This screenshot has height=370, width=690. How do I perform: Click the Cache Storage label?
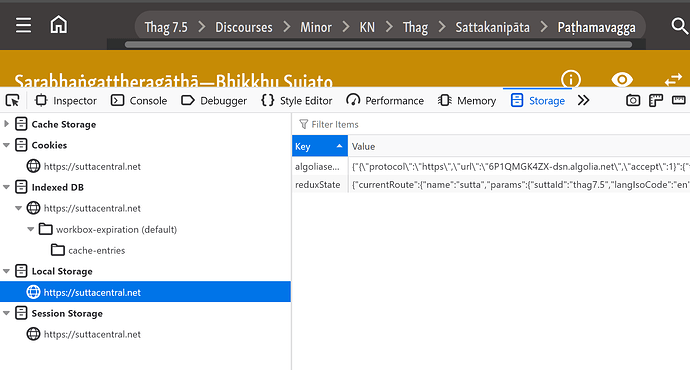click(x=64, y=125)
